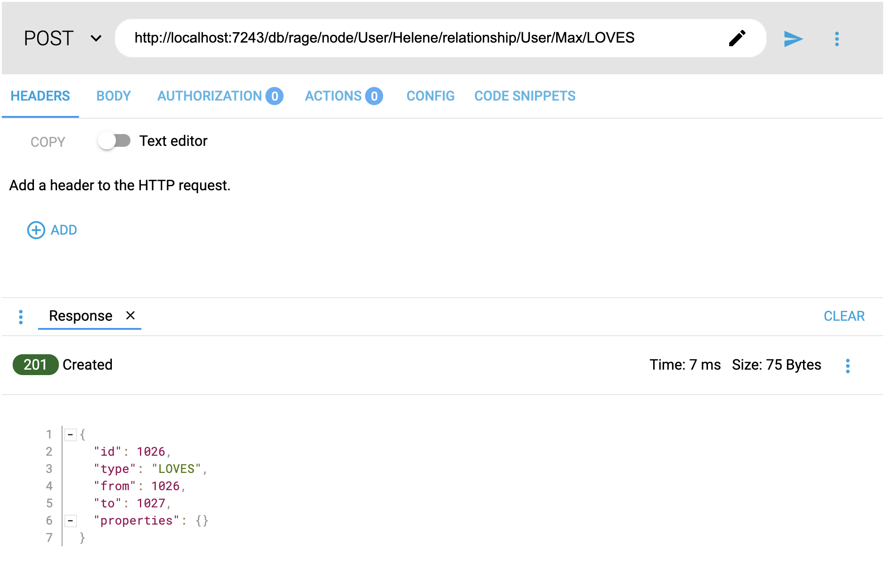
Task: Open request options three-dot menu
Action: [837, 39]
